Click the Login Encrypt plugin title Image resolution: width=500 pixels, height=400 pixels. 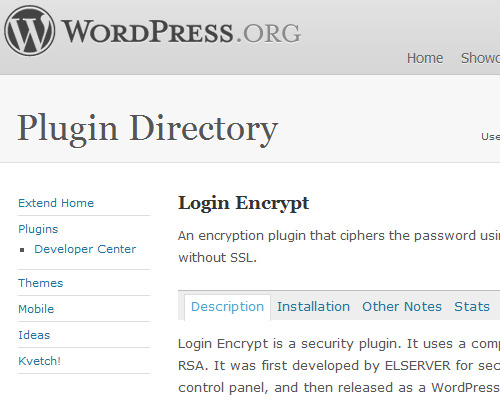[244, 203]
